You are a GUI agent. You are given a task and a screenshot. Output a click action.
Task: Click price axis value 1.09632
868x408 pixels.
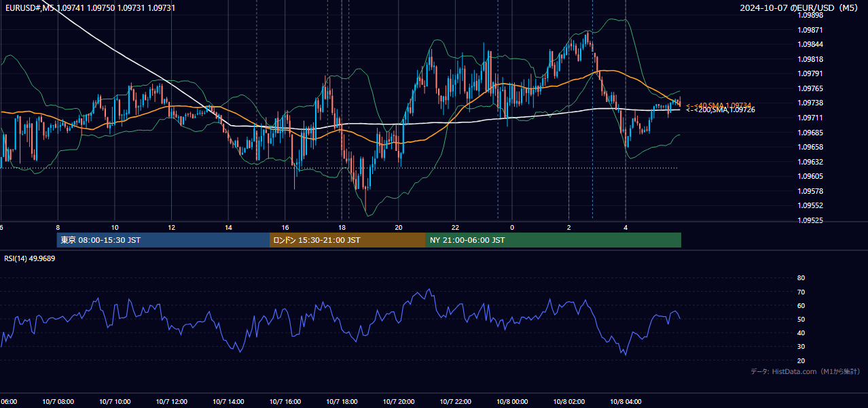tap(810, 162)
